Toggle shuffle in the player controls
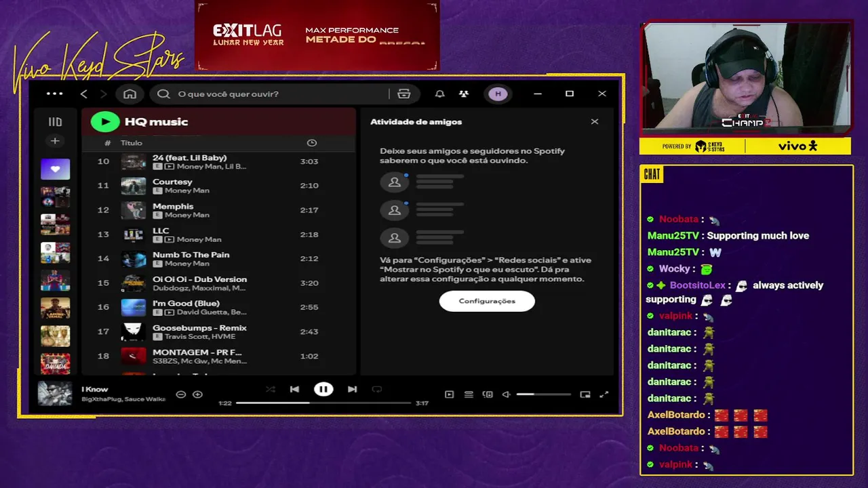Screen dimensions: 868x488 (271, 389)
